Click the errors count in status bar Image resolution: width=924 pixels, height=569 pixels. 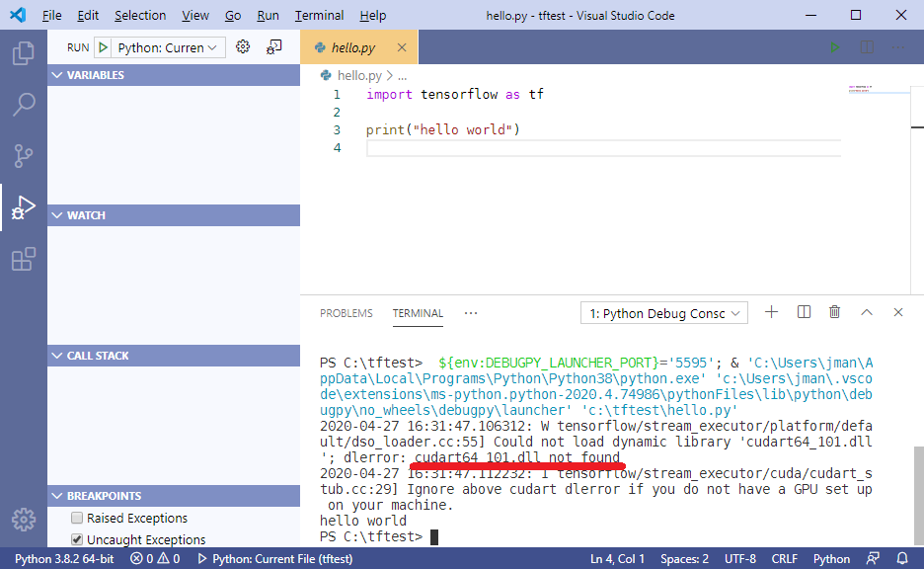tap(141, 558)
